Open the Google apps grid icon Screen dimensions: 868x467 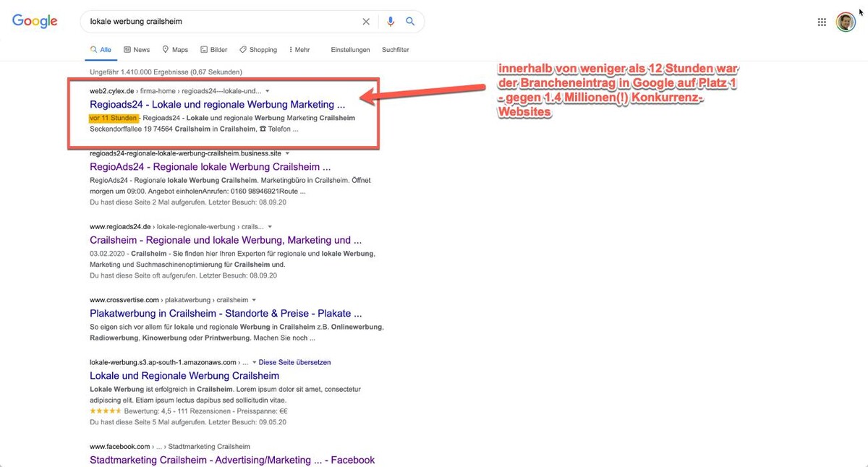click(822, 22)
